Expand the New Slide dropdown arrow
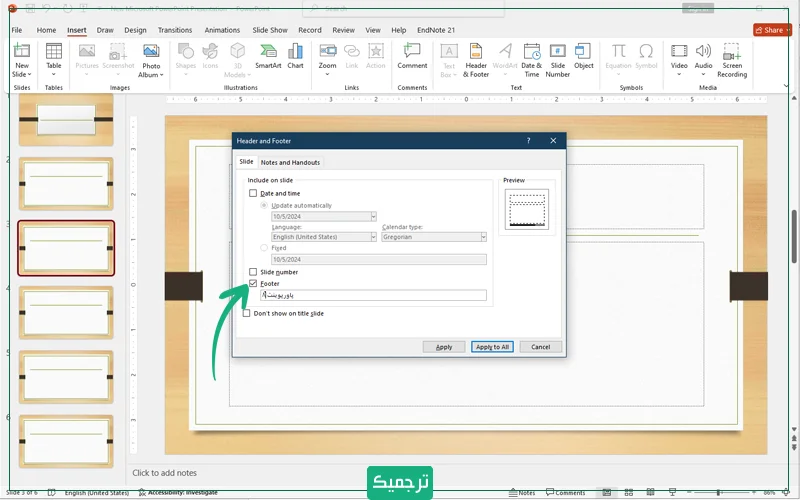 pyautogui.click(x=30, y=74)
